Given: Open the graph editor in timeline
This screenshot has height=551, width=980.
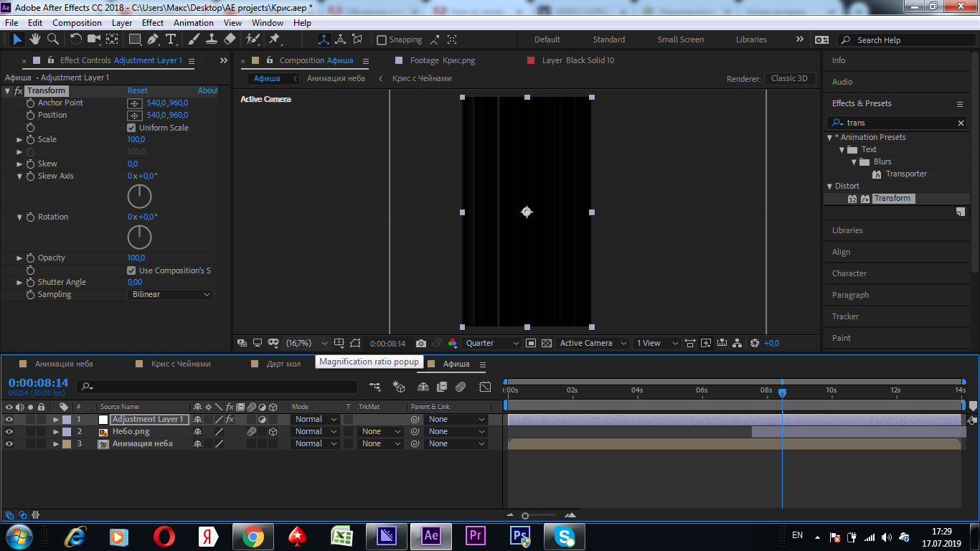Looking at the screenshot, I should coord(485,387).
